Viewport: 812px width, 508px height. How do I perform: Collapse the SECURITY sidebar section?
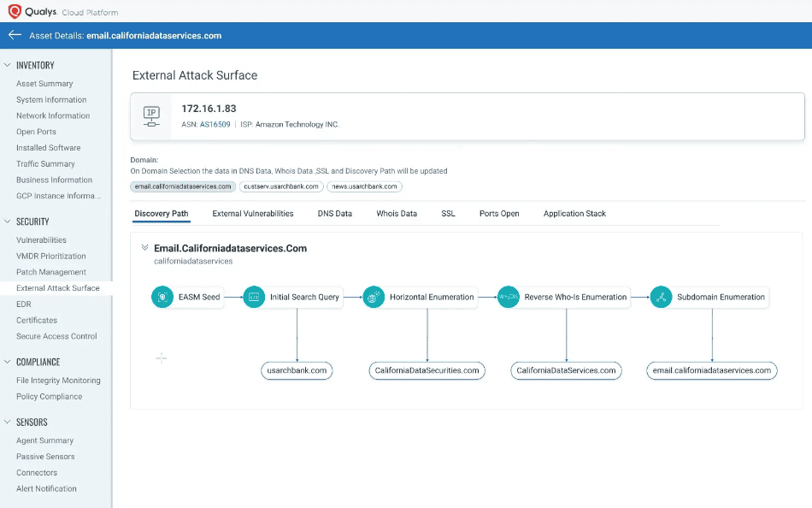pos(8,222)
